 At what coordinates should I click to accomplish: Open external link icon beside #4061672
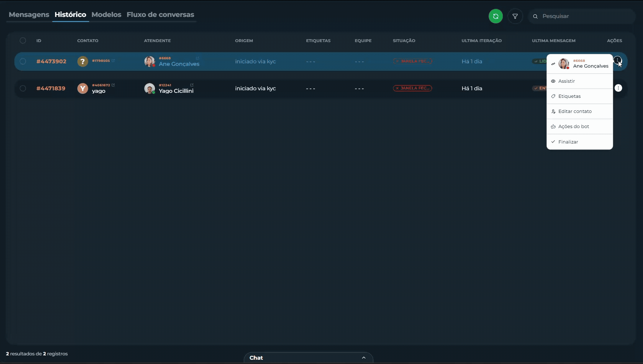(113, 85)
